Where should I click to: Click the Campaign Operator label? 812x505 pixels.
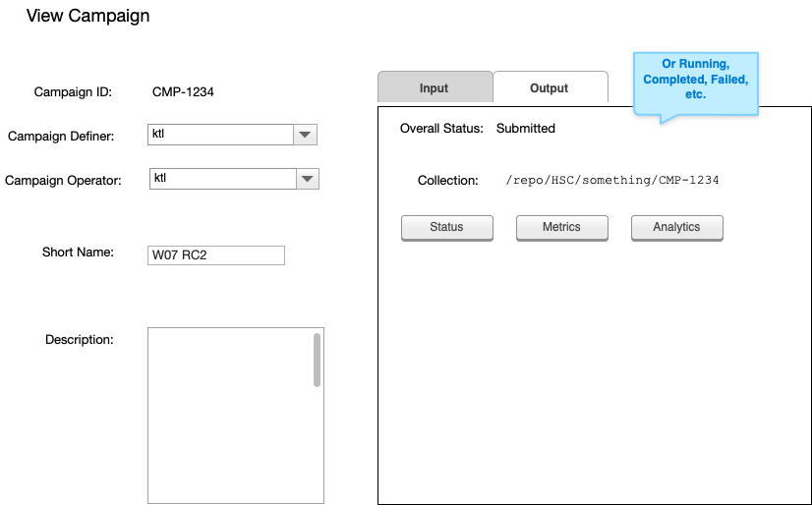63,181
